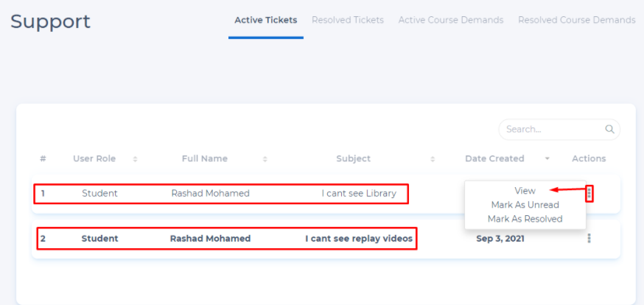
Task: Click the Sep 3, 2021 date cell
Action: [x=500, y=239]
